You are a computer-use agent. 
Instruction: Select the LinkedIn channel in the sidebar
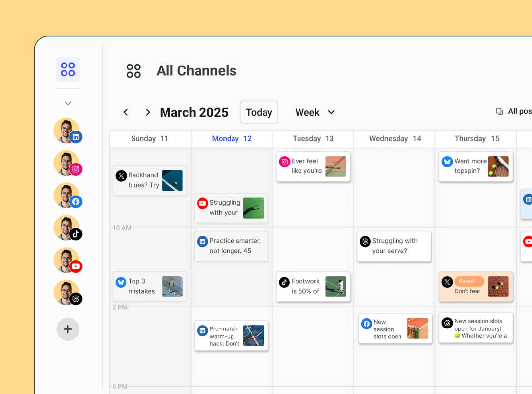[67, 131]
